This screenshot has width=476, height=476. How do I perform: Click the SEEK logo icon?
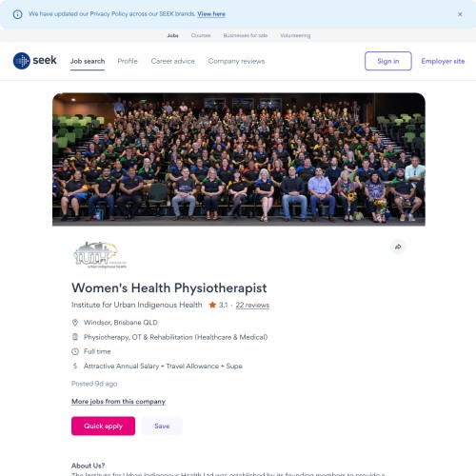22,61
